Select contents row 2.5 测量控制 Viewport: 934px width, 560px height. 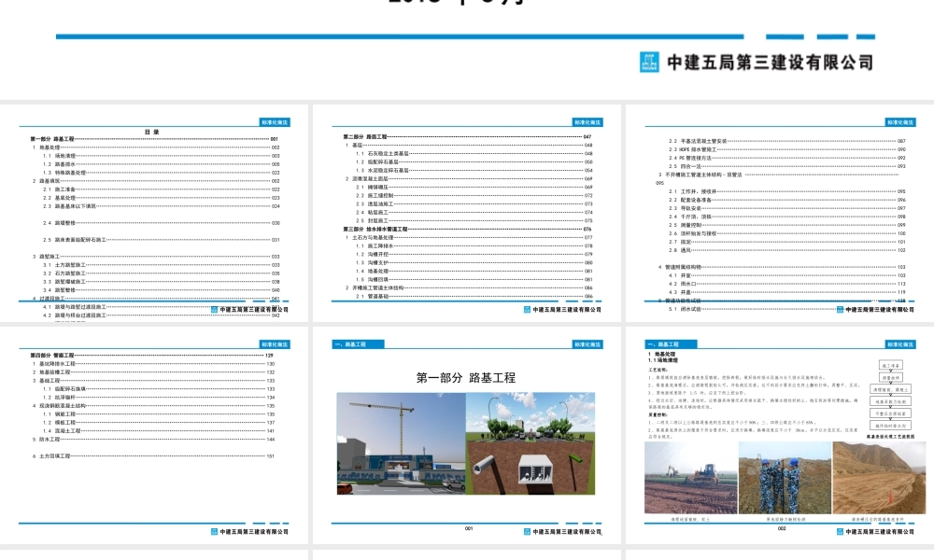coord(786,225)
